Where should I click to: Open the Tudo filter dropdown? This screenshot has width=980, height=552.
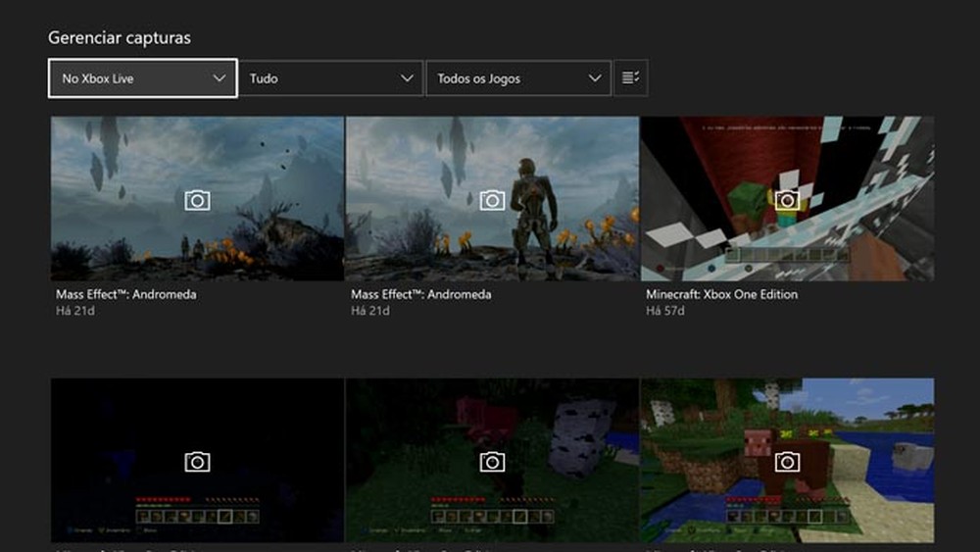pos(331,78)
